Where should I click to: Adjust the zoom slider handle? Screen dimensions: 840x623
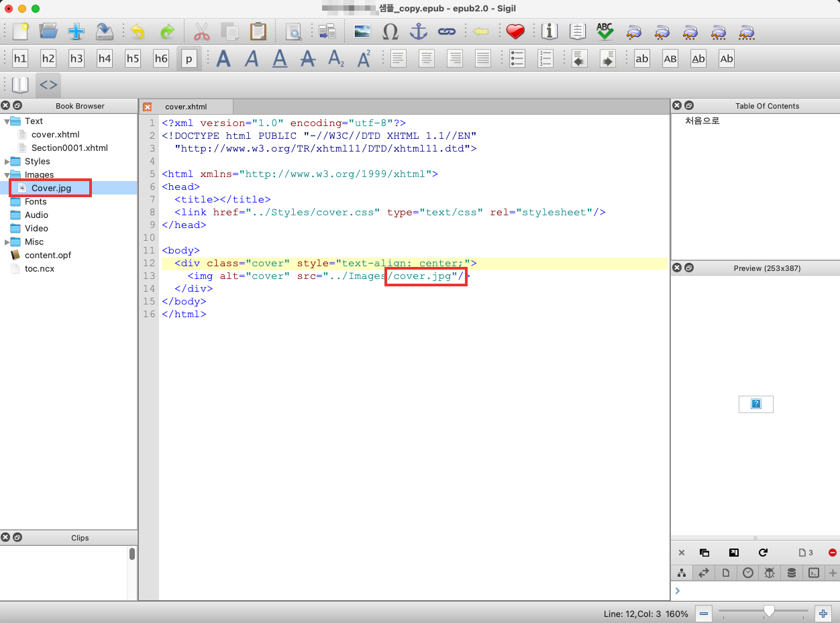[770, 611]
